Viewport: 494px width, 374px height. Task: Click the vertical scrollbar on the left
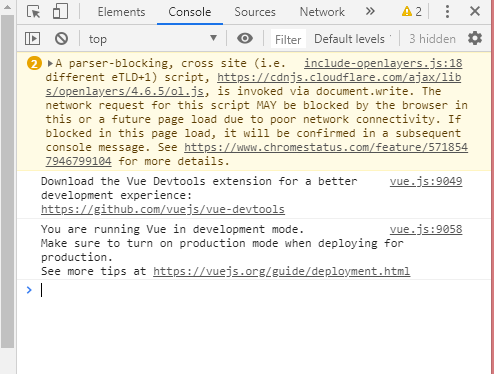[8, 182]
